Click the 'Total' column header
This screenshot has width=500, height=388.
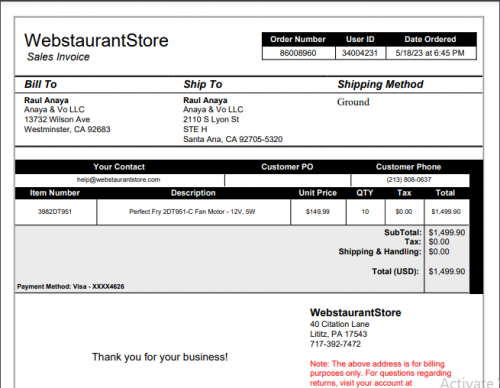pos(445,193)
